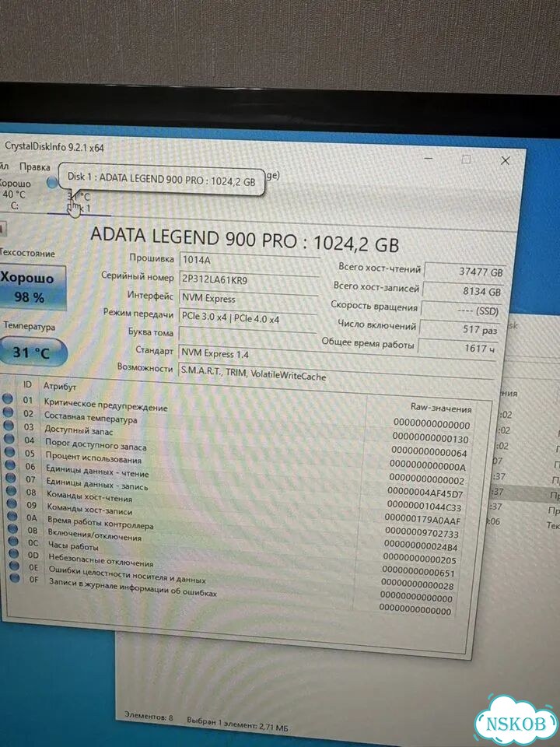Select the Доступный запас attribute text
This screenshot has width=560, height=747.
tap(79, 430)
